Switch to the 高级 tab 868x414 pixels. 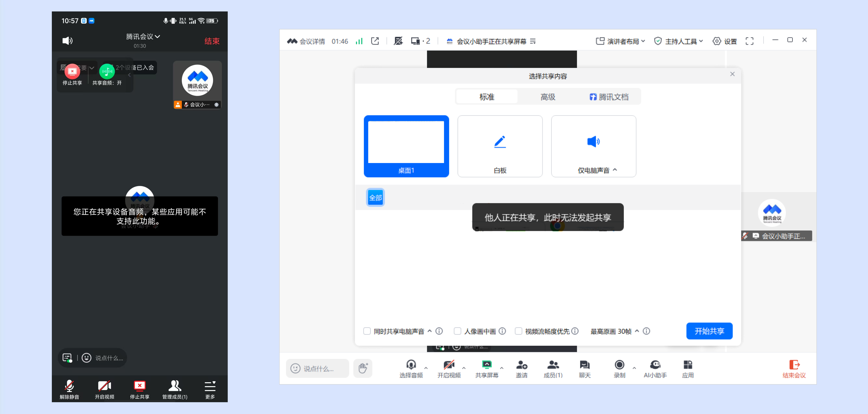pos(548,97)
